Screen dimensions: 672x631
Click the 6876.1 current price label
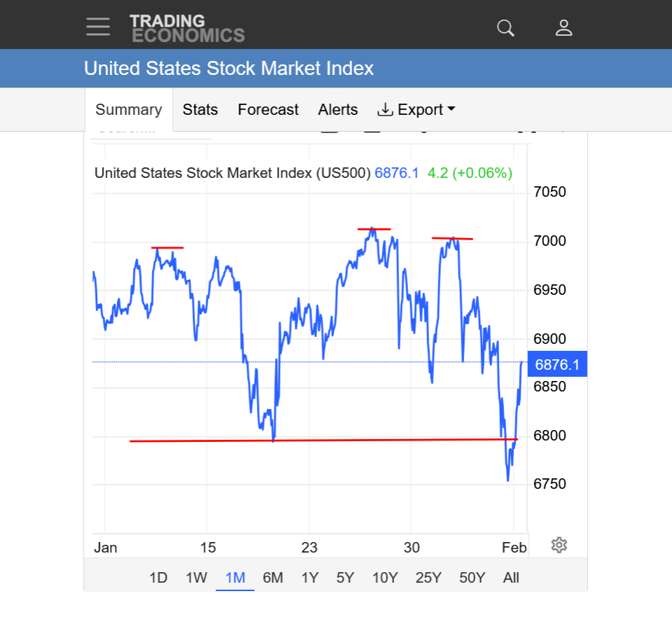[557, 364]
